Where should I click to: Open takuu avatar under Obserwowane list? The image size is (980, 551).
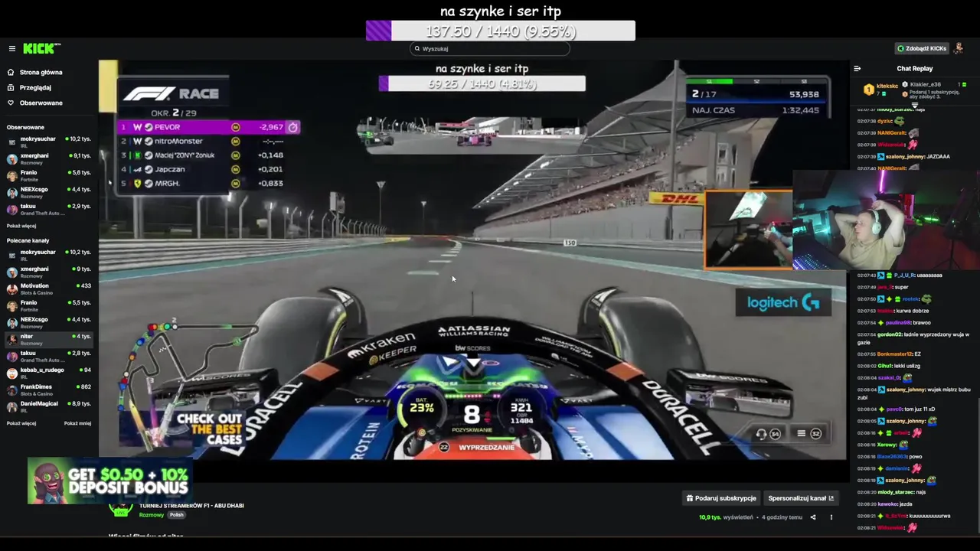11,209
